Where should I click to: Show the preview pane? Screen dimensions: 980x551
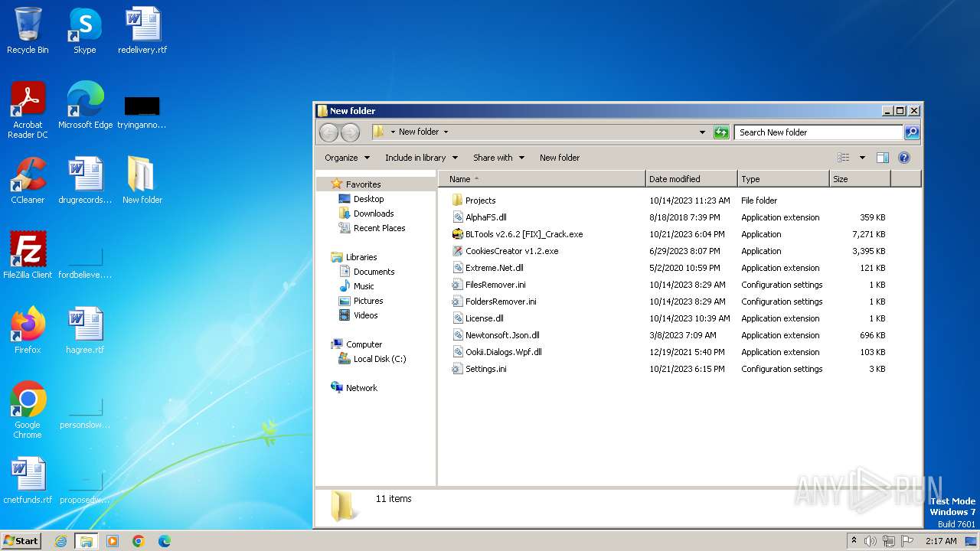point(882,158)
